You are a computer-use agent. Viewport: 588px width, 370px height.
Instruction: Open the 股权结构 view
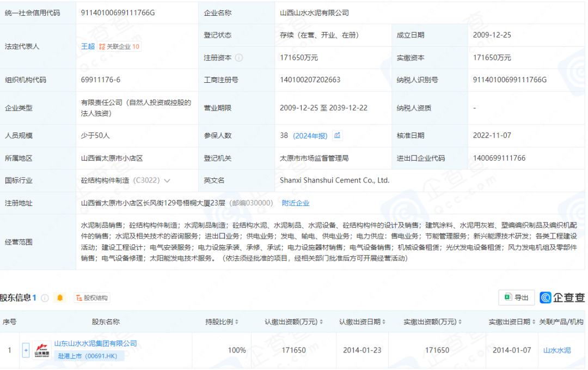pyautogui.click(x=91, y=298)
